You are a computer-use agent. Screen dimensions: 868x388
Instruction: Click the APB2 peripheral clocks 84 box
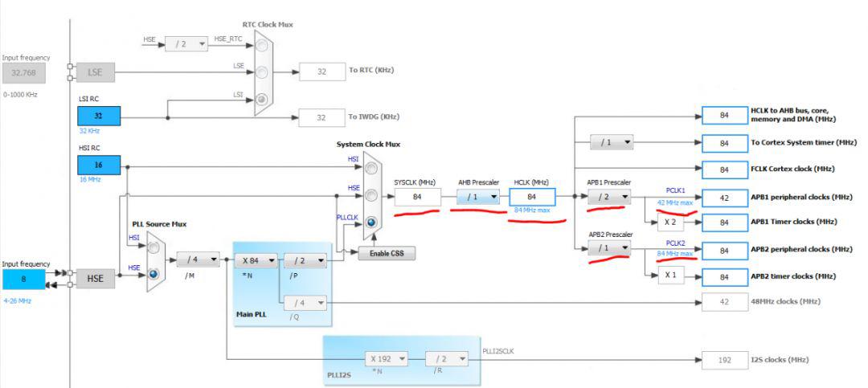(725, 251)
